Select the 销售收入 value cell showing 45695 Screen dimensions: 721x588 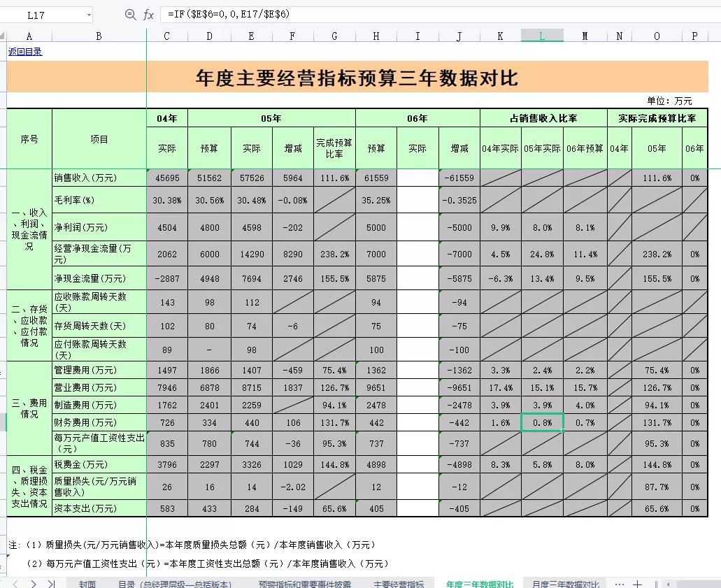(x=166, y=178)
